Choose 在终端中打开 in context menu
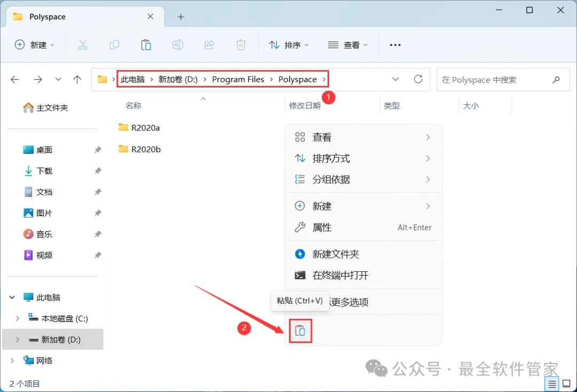Screen dimensions: 577x392 363,276
